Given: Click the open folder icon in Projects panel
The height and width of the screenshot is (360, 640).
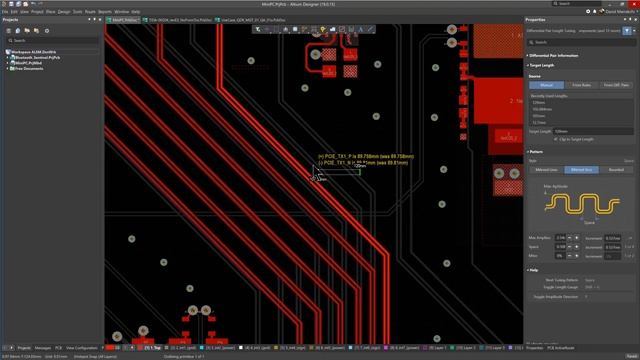Looking at the screenshot, I should coord(27,31).
